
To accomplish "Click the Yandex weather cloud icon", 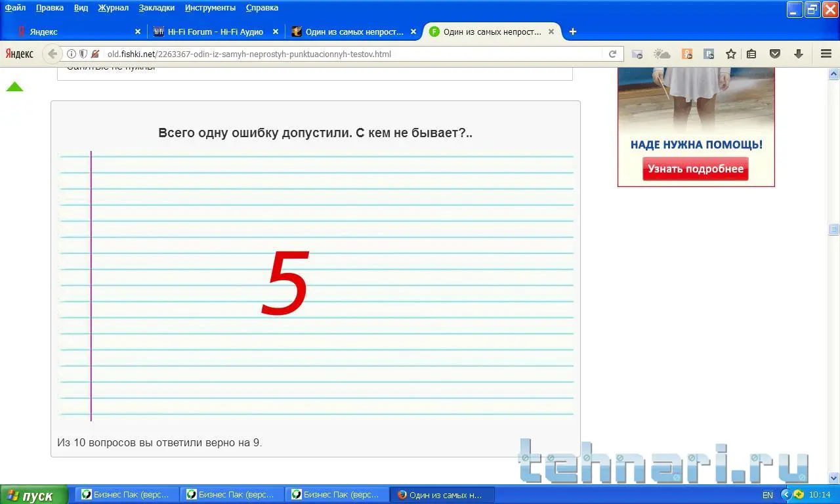I will click(661, 54).
